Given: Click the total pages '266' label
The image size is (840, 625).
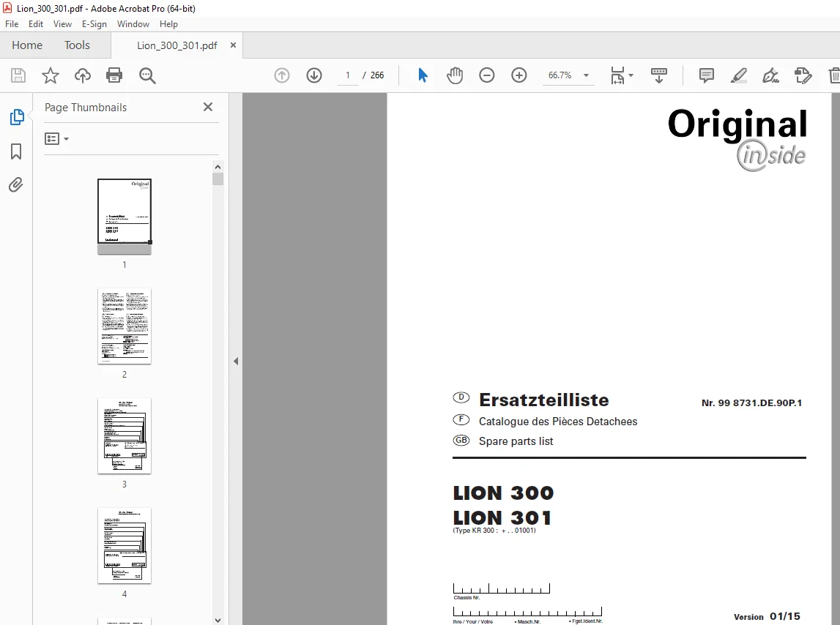Looking at the screenshot, I should point(377,75).
